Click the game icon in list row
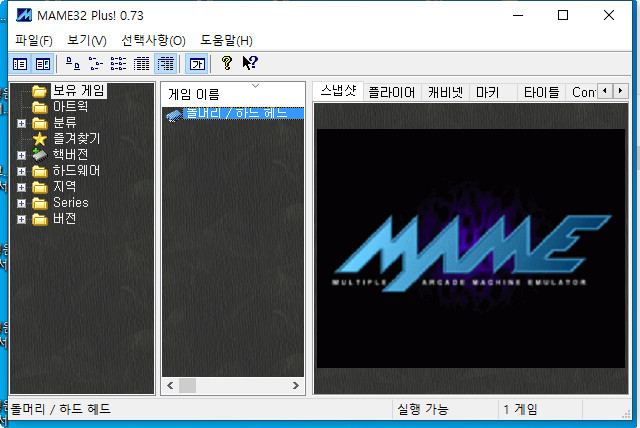The height and width of the screenshot is (428, 640). pyautogui.click(x=174, y=115)
